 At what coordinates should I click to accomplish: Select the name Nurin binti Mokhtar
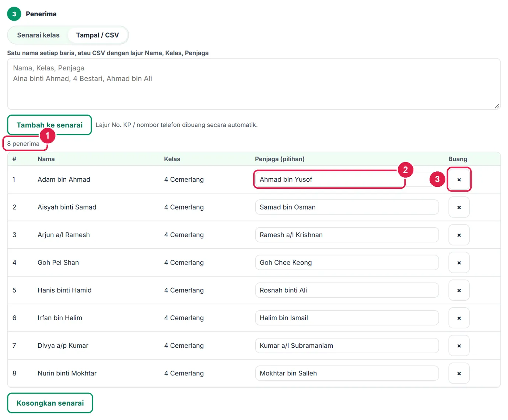coord(67,373)
